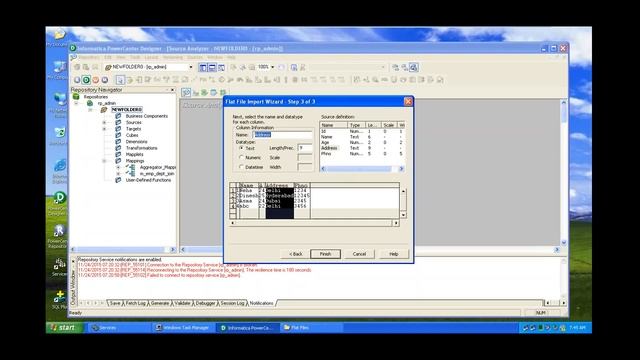Select the Datetime datatype radio button

tap(241, 167)
